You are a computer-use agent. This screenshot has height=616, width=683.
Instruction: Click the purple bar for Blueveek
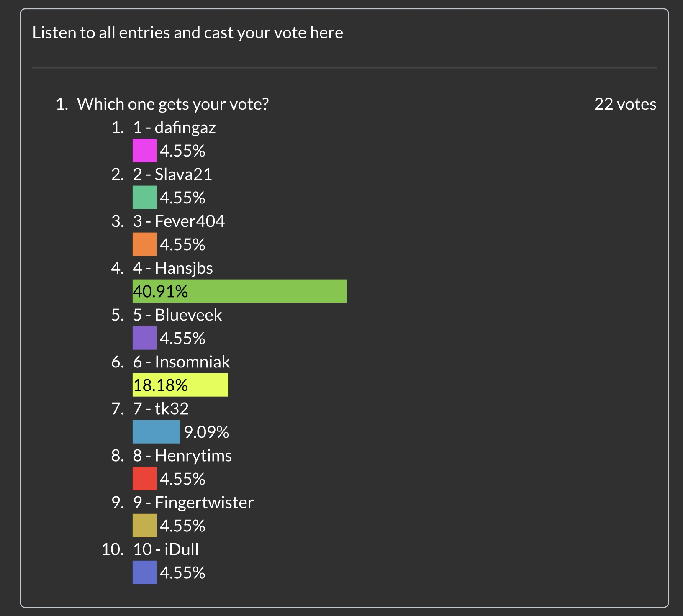point(144,338)
